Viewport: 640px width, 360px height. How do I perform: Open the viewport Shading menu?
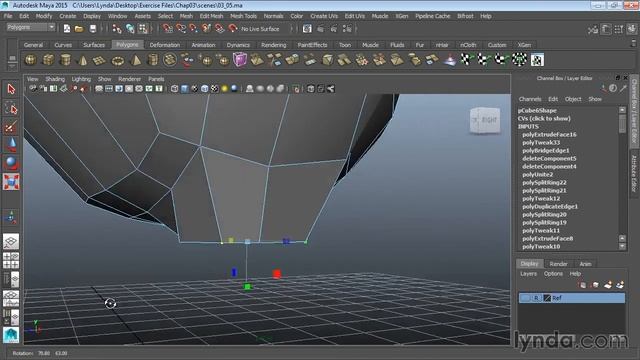pyautogui.click(x=55, y=79)
